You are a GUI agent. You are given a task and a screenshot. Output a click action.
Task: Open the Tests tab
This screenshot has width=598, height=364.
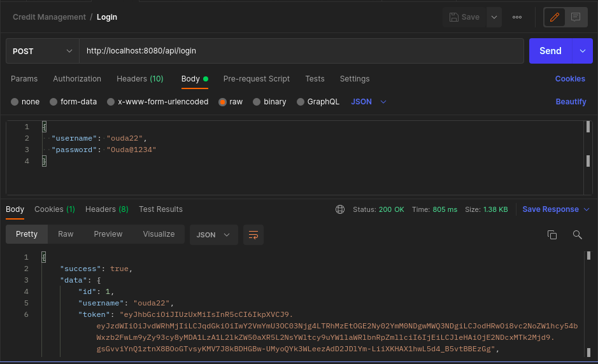(x=315, y=79)
